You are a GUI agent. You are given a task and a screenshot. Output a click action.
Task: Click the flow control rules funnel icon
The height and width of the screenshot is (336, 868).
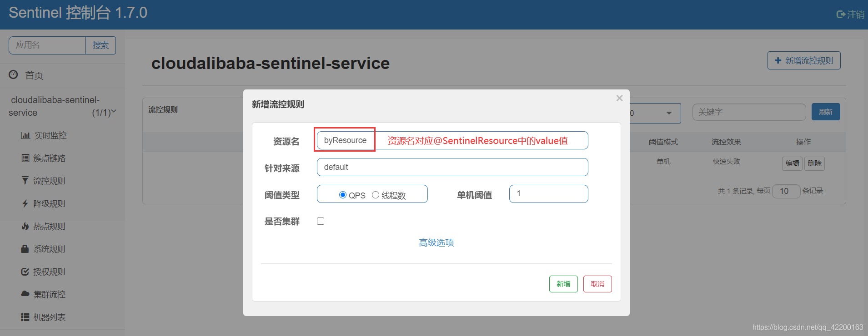(x=25, y=181)
